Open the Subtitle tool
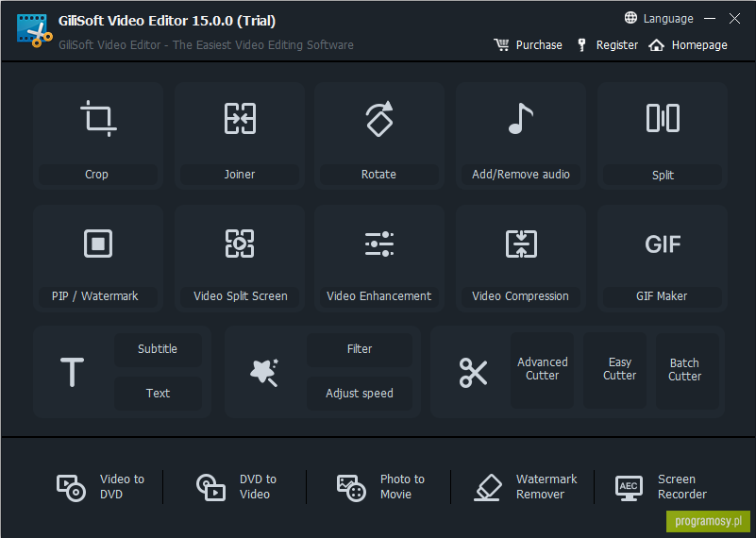The height and width of the screenshot is (538, 756). pyautogui.click(x=158, y=349)
